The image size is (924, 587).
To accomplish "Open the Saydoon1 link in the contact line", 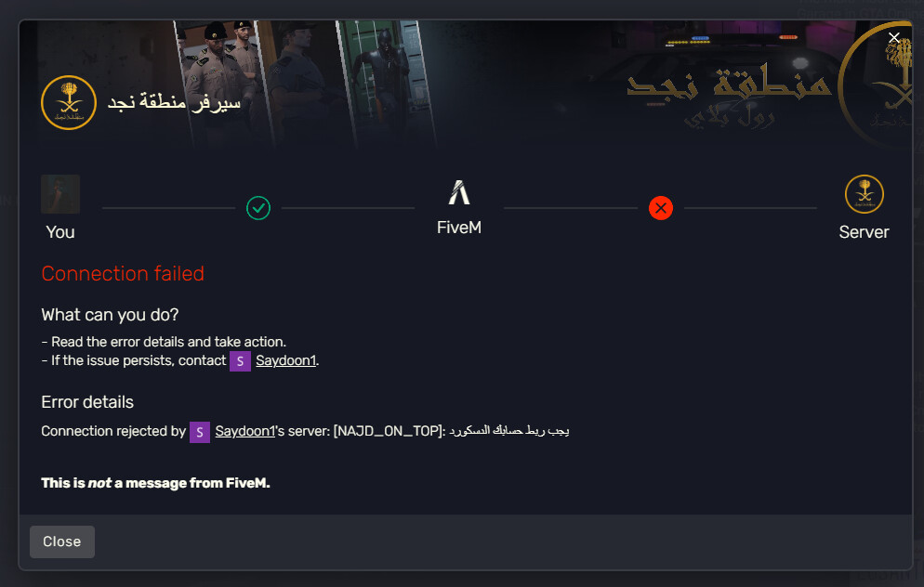I will [285, 360].
